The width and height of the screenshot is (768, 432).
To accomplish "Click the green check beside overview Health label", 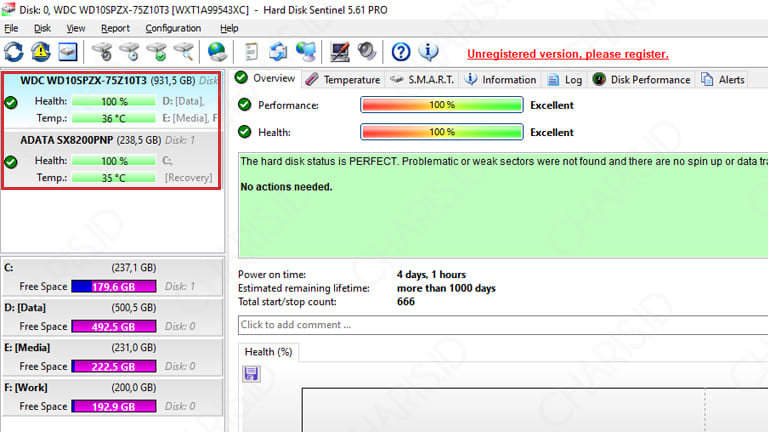I will 244,132.
